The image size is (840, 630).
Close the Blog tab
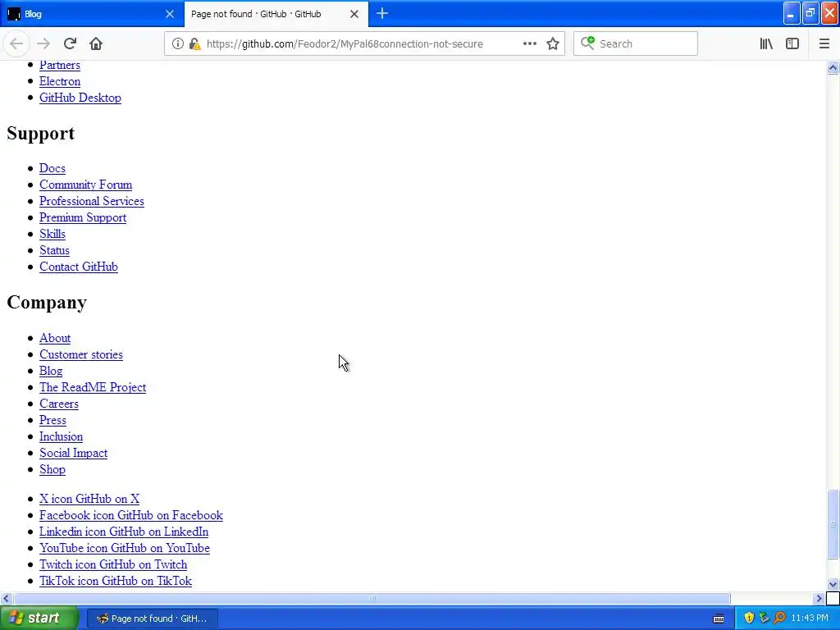point(170,14)
